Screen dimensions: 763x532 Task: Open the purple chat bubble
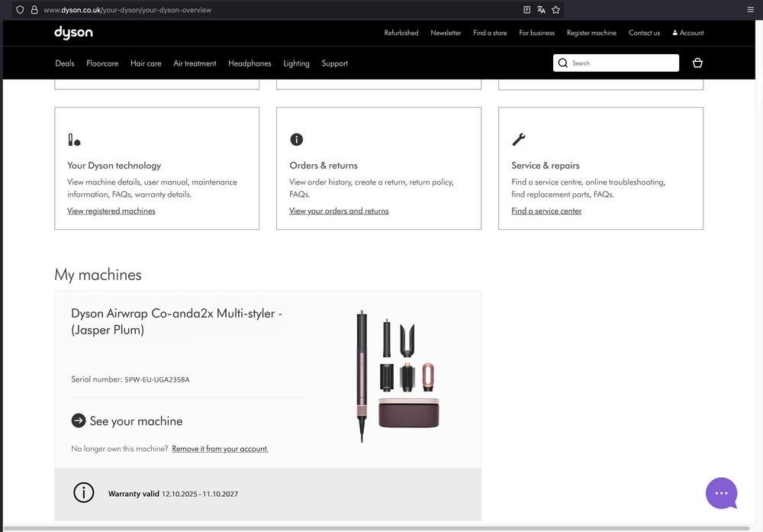(721, 493)
